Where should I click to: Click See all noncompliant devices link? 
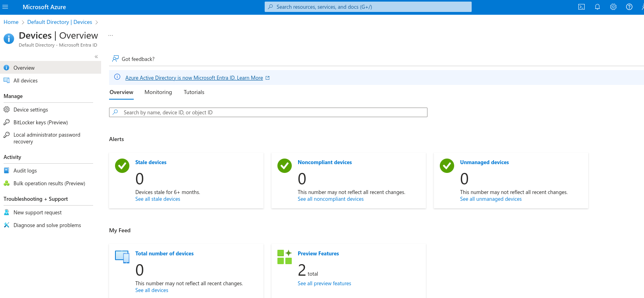[x=330, y=199]
